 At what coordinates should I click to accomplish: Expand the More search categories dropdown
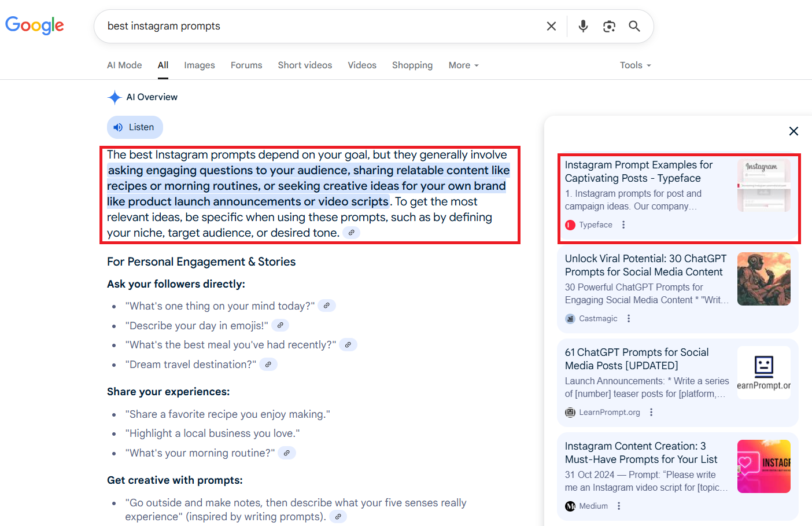(x=463, y=65)
